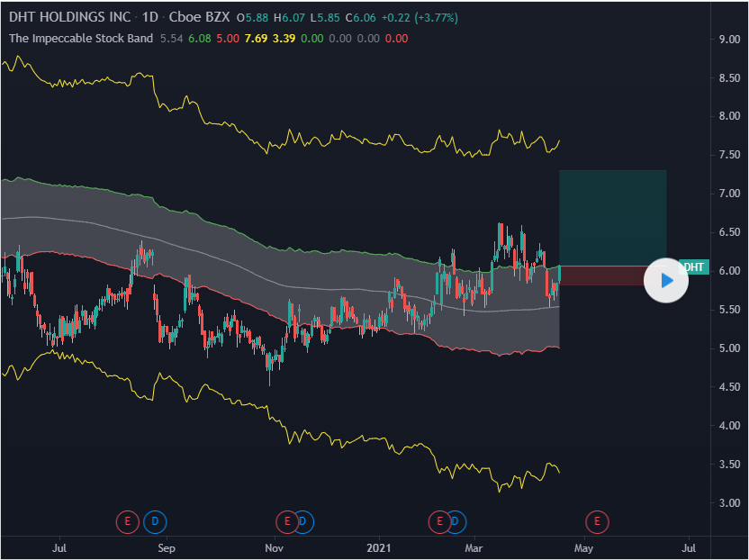The width and height of the screenshot is (749, 560).
Task: Click the upcoming earnings marker in May
Action: coord(595,520)
